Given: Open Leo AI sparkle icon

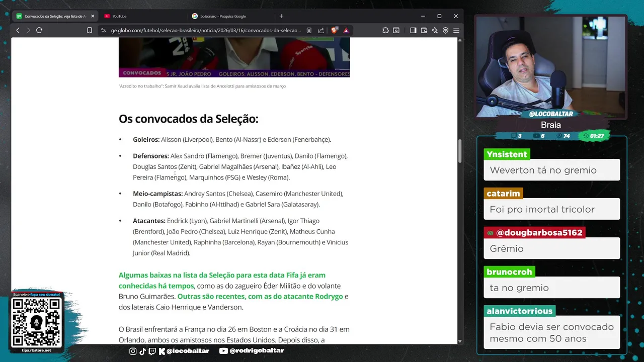Looking at the screenshot, I should coord(435,30).
